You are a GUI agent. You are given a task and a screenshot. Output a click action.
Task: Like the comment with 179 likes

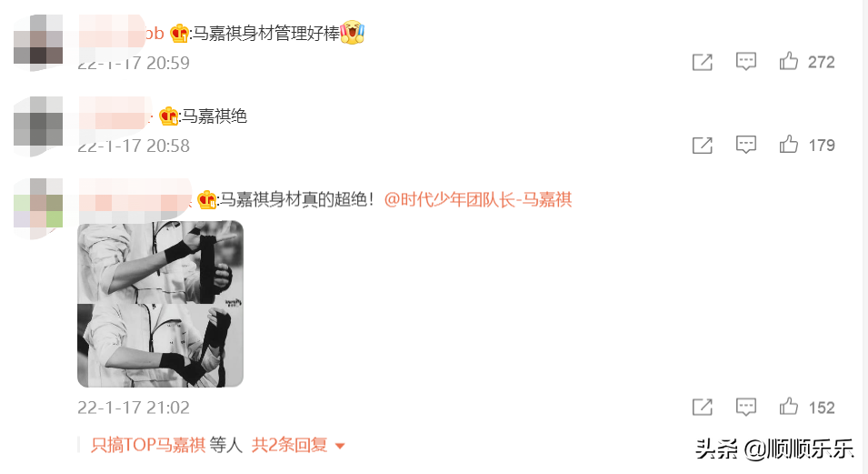tap(789, 144)
